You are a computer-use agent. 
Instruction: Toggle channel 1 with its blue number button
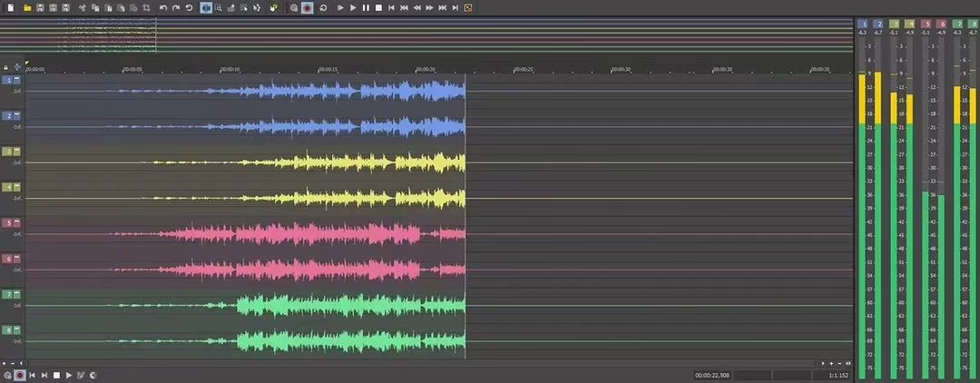(x=7, y=79)
